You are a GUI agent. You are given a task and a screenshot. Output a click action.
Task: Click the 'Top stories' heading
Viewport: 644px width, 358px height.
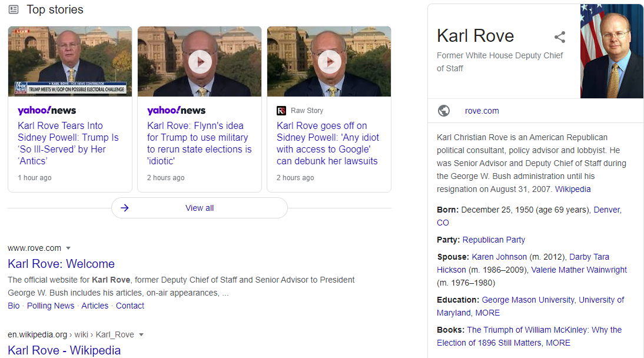pos(55,9)
